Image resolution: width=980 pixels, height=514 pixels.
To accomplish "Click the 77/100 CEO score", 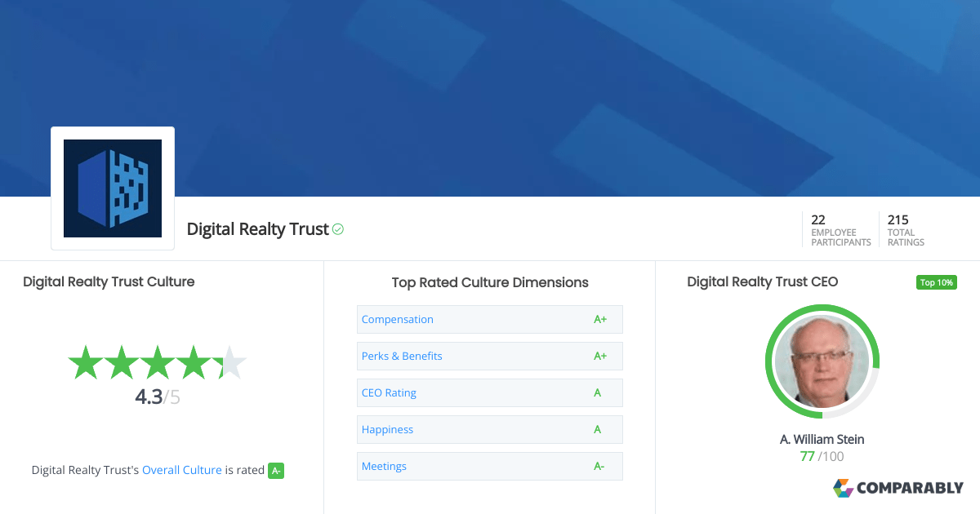I will pyautogui.click(x=822, y=456).
